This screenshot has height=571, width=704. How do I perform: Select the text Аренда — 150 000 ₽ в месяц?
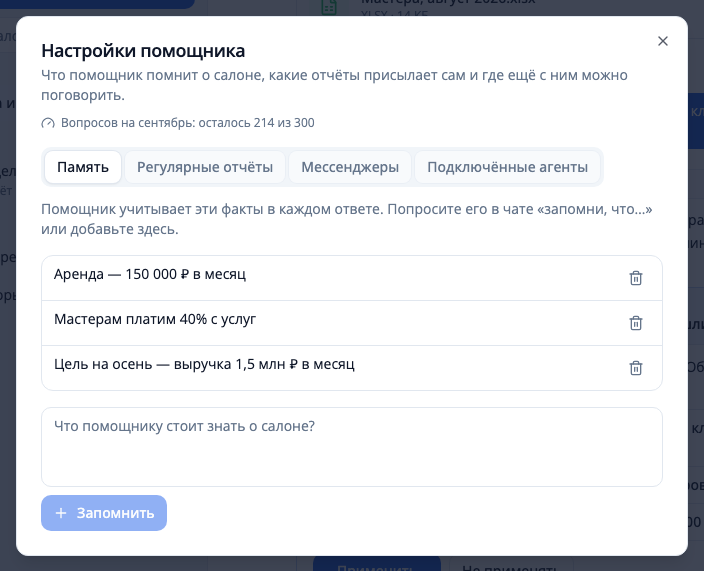[x=150, y=274]
